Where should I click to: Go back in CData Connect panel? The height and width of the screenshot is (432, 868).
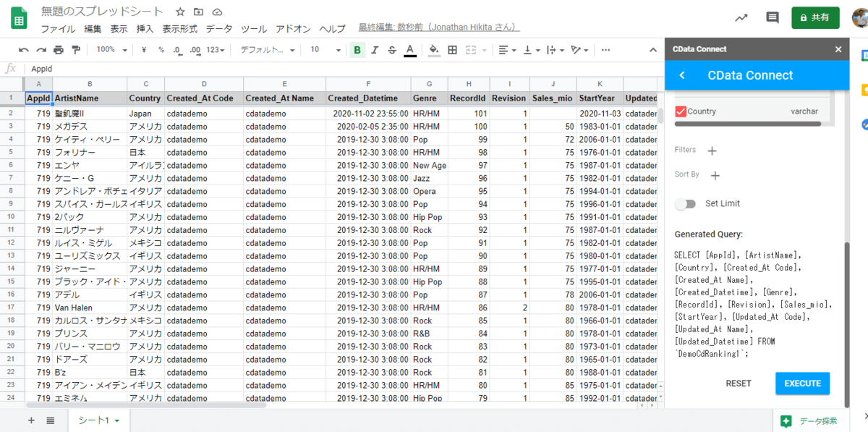(x=682, y=75)
